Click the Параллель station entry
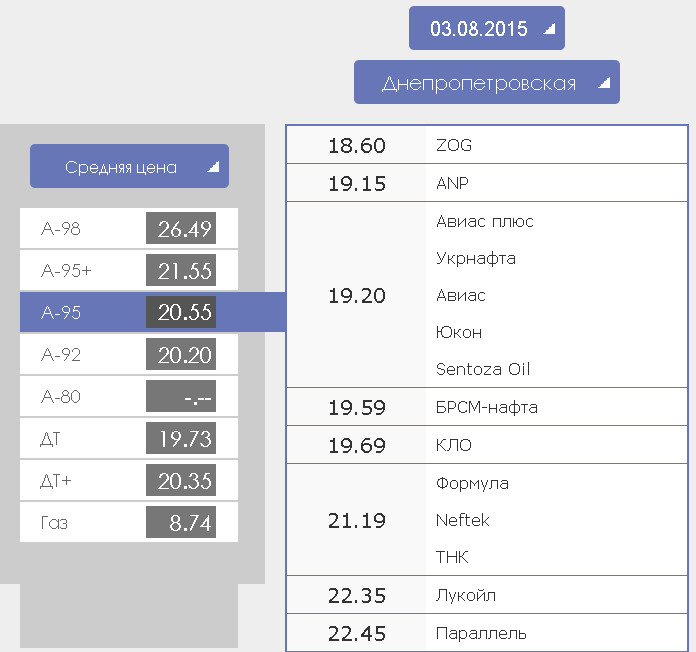 click(x=487, y=633)
